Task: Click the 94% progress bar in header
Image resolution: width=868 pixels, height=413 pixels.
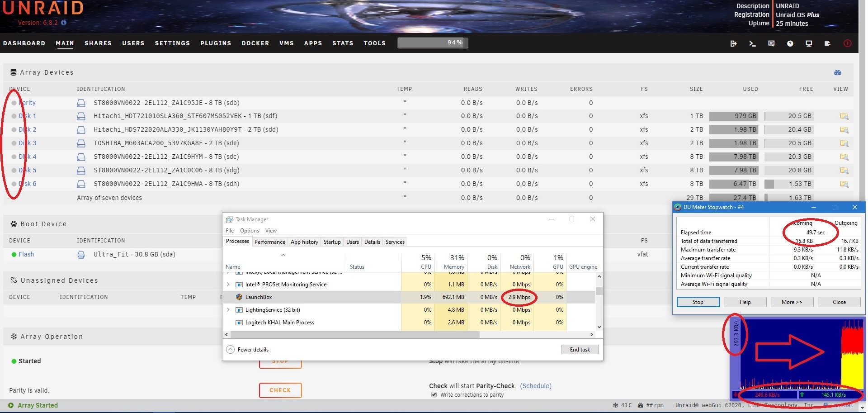Action: click(433, 43)
